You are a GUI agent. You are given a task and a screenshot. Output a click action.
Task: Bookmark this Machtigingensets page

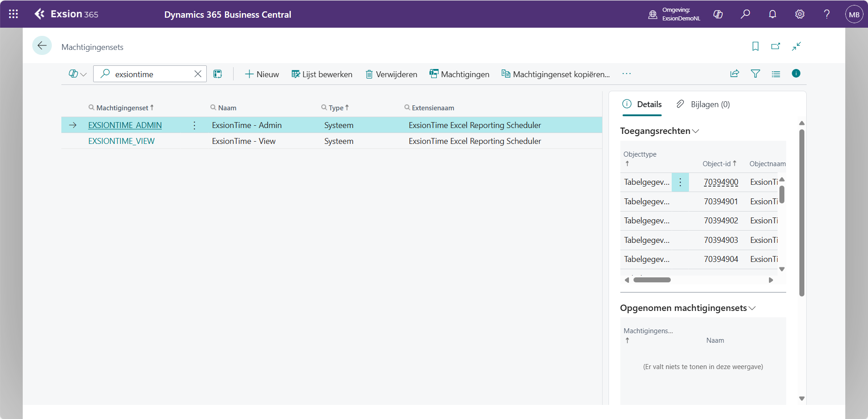(755, 46)
